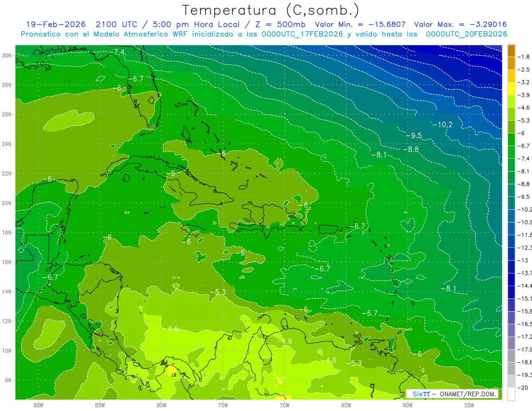Click the -7.4 contour label on the map
The image size is (532, 411).
pos(117,52)
